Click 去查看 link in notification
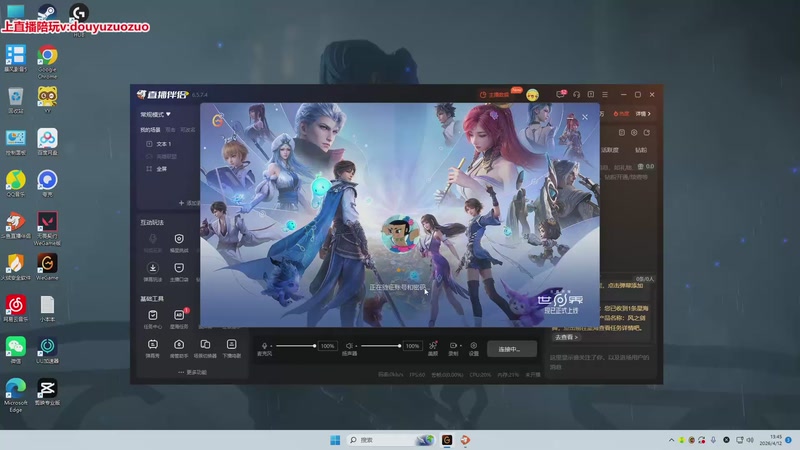 click(566, 337)
